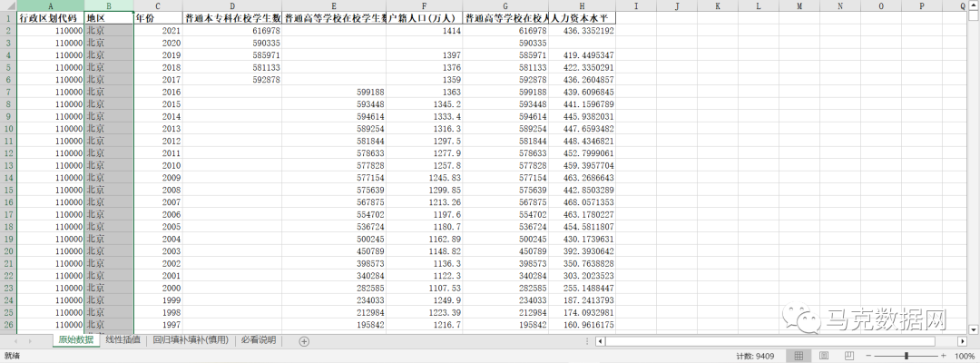
Task: Click cell value 436.3352192
Action: [583, 31]
